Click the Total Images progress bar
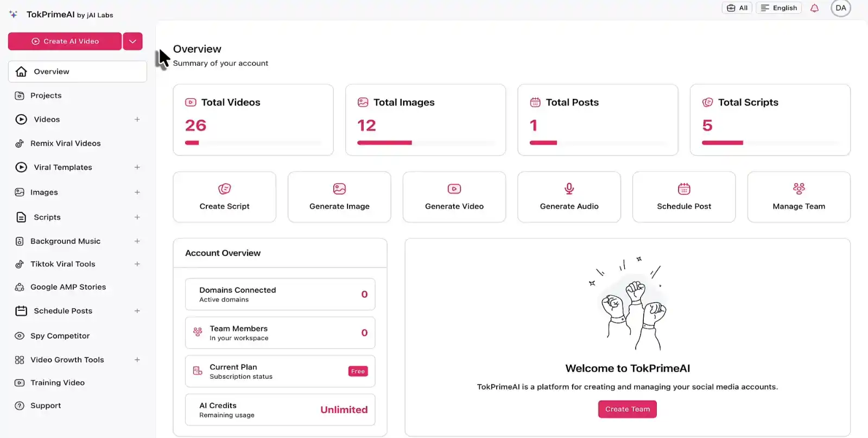868x438 pixels. [x=426, y=143]
